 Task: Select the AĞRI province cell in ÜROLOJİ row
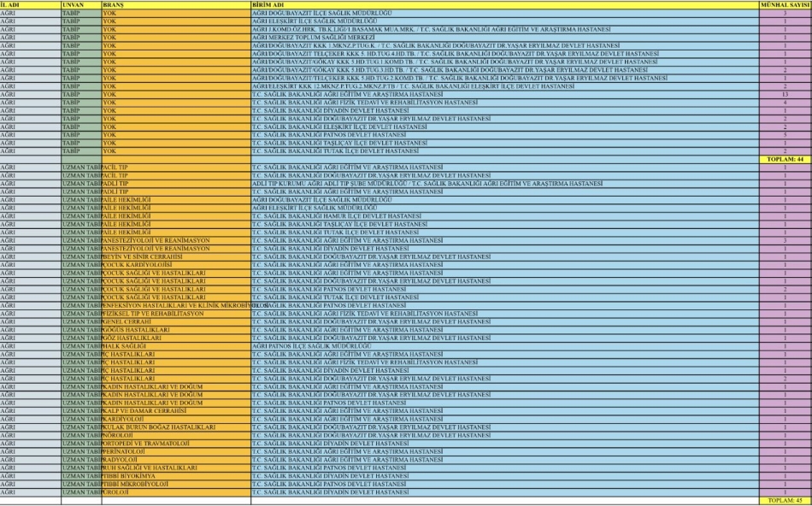tap(31, 492)
